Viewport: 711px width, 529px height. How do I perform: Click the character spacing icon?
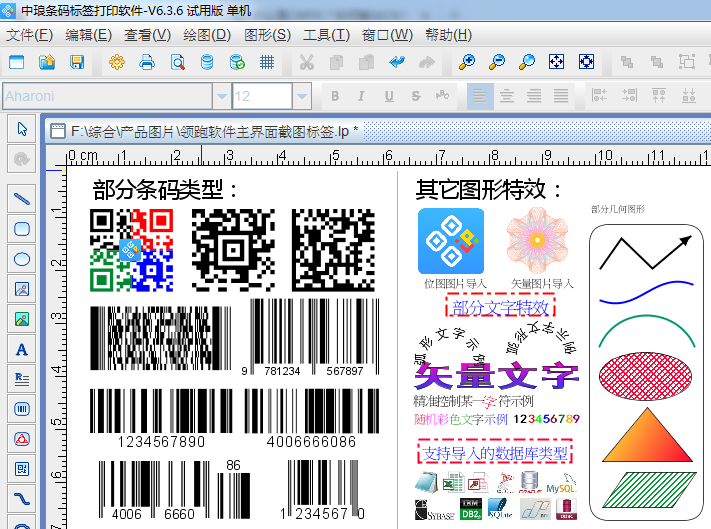click(442, 95)
